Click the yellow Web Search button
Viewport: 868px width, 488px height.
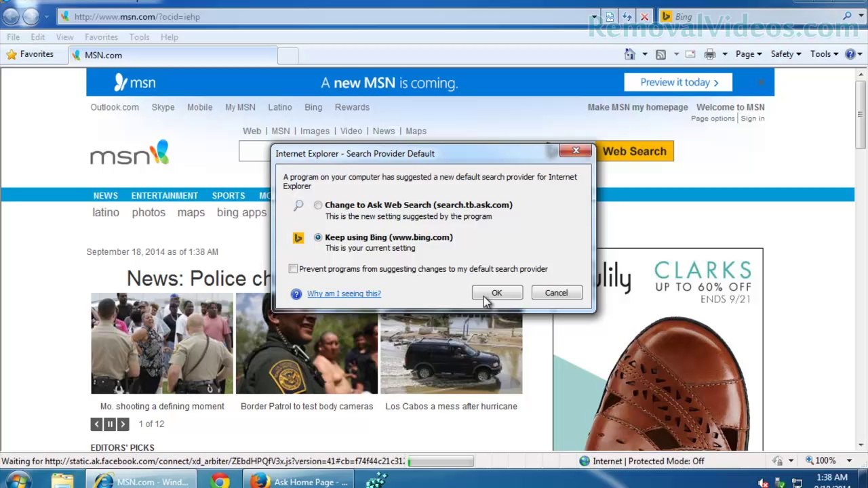point(634,151)
